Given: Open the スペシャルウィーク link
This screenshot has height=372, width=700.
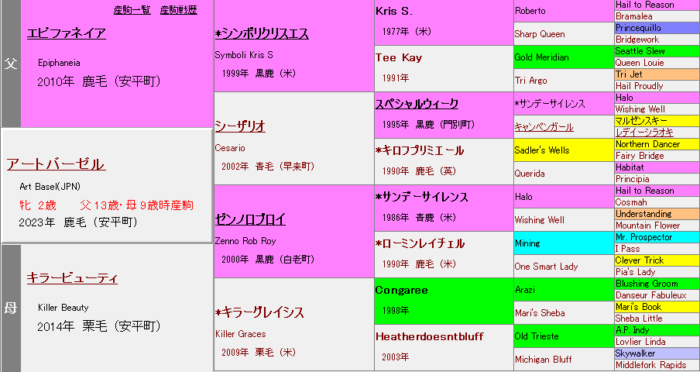Looking at the screenshot, I should click(417, 104).
